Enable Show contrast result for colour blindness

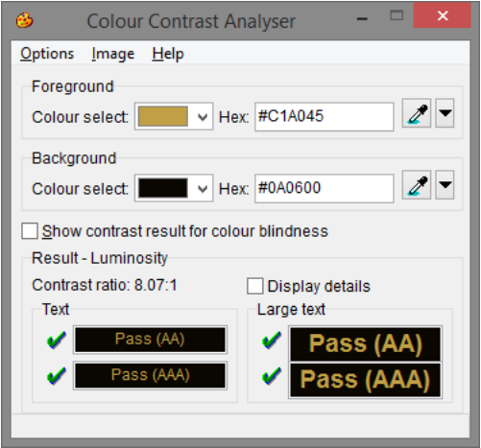pos(30,231)
